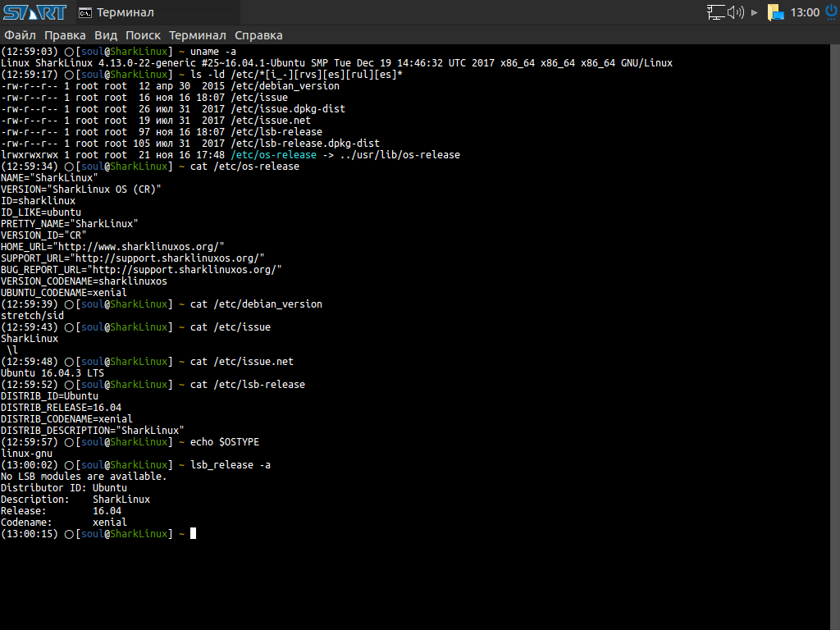Click the line NAME="SharkLinux"

click(49, 178)
